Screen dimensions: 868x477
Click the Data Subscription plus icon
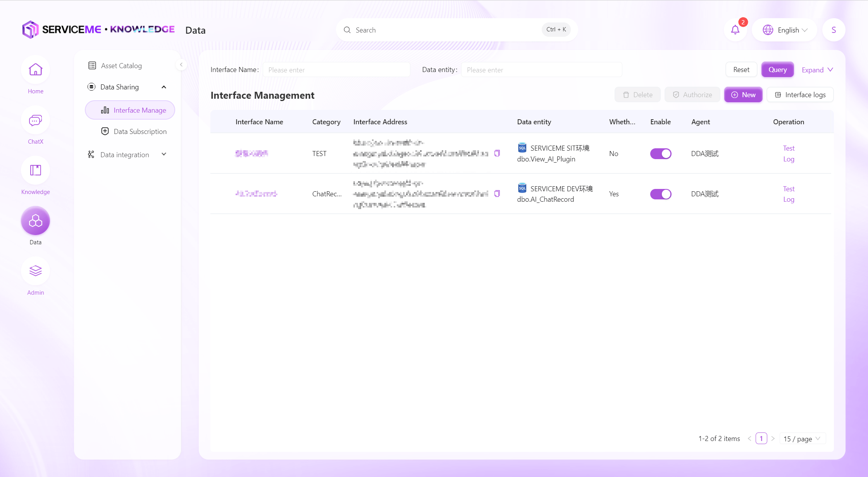click(105, 131)
